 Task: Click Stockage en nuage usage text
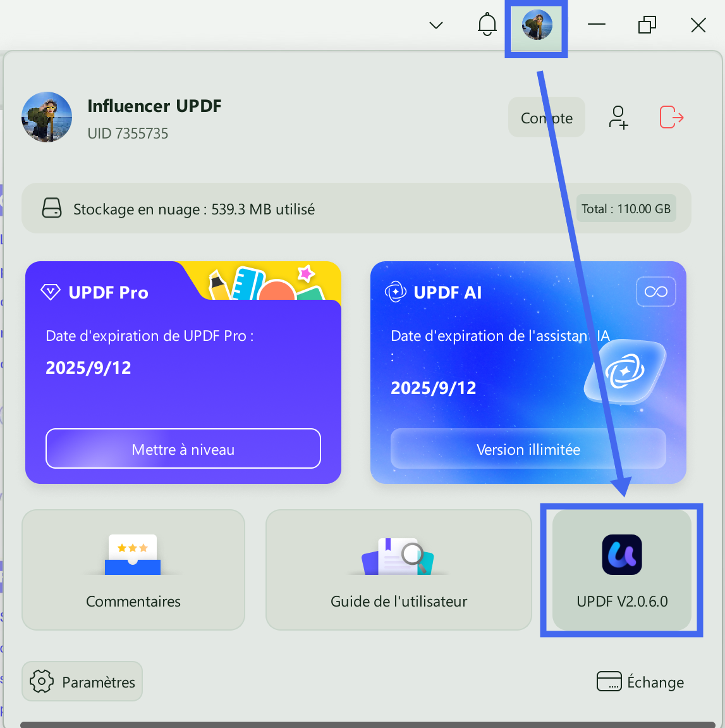[x=194, y=209]
